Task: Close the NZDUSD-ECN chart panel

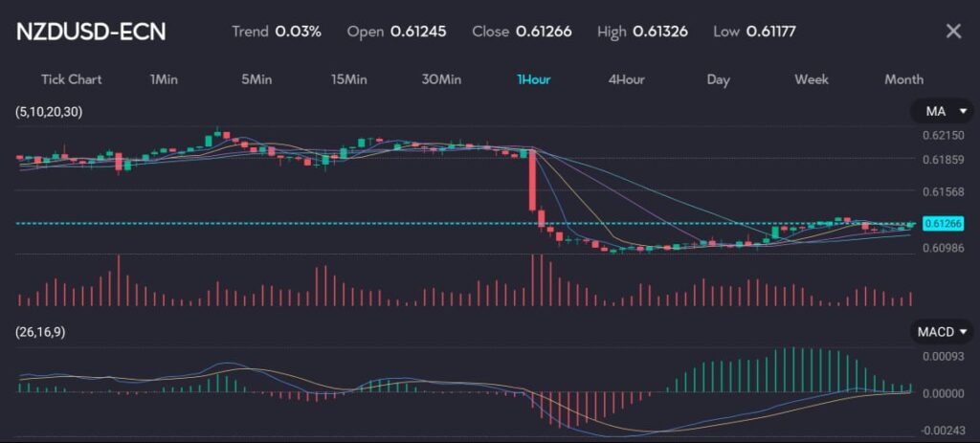Action: pos(953,32)
